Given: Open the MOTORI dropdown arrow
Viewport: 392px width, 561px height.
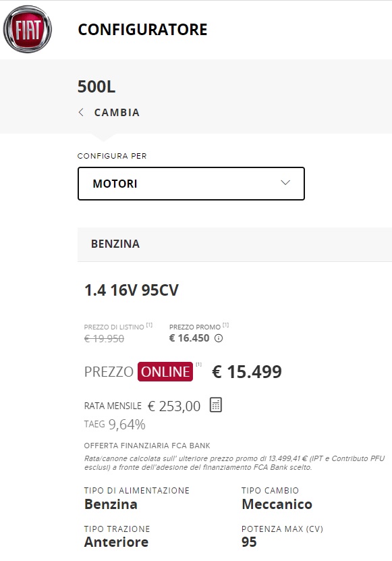Looking at the screenshot, I should (285, 183).
